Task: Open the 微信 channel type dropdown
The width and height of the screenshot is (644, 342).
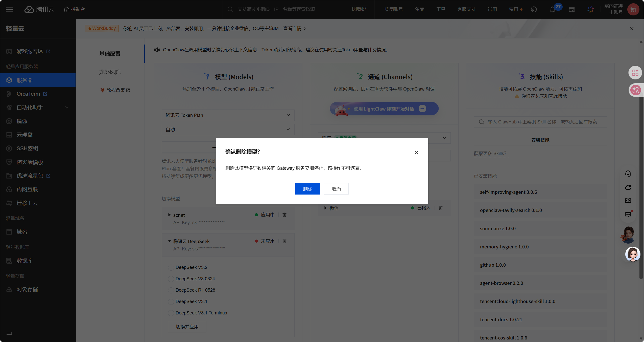Action: (384, 138)
